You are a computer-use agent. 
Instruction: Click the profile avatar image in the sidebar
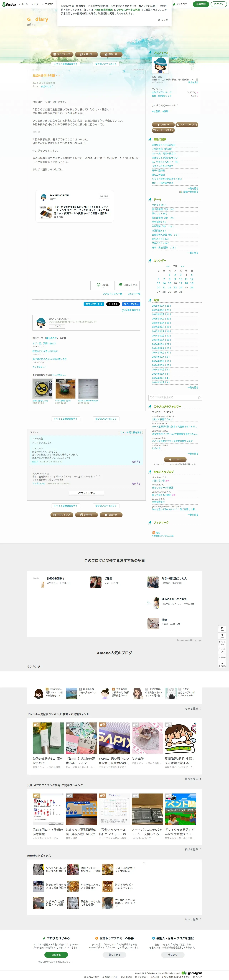[x=161, y=65]
